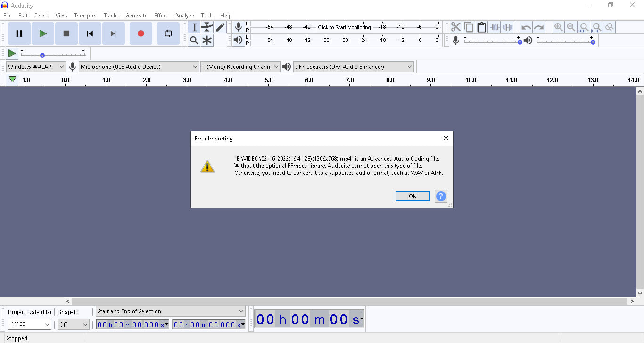The width and height of the screenshot is (644, 343).
Task: Click the blue help question mark button
Action: [441, 196]
